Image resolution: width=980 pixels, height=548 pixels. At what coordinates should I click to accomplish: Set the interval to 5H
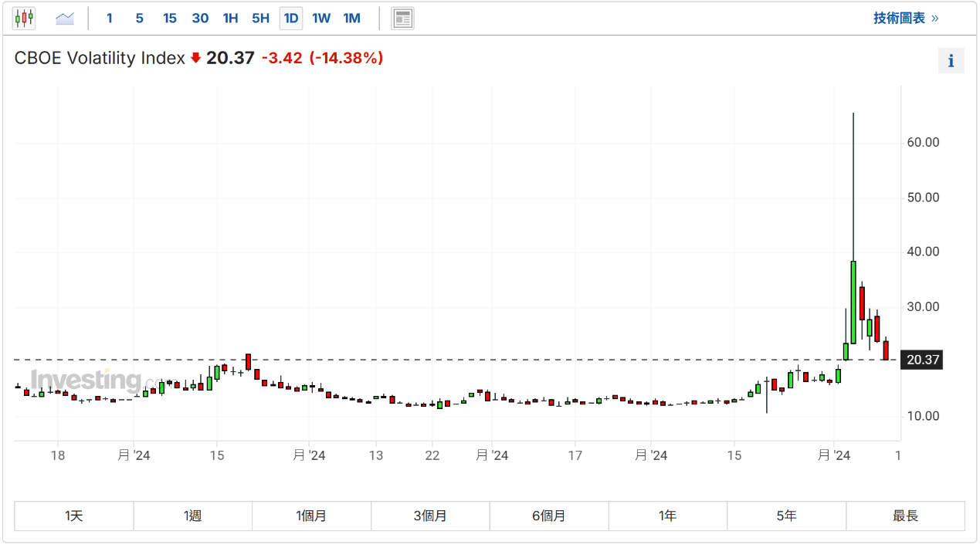pyautogui.click(x=260, y=18)
